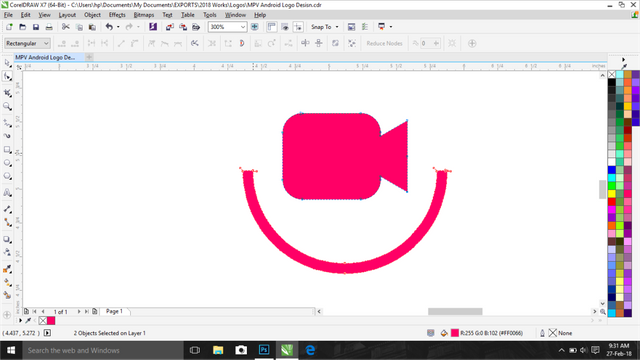Cut selection with the scissors icon
The width and height of the screenshot is (640, 360).
[65, 27]
